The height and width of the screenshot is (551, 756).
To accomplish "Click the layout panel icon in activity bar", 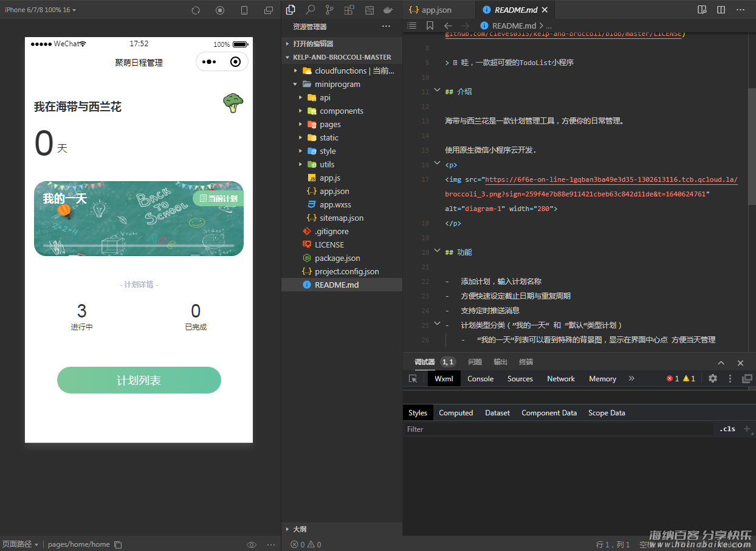I will tap(369, 10).
